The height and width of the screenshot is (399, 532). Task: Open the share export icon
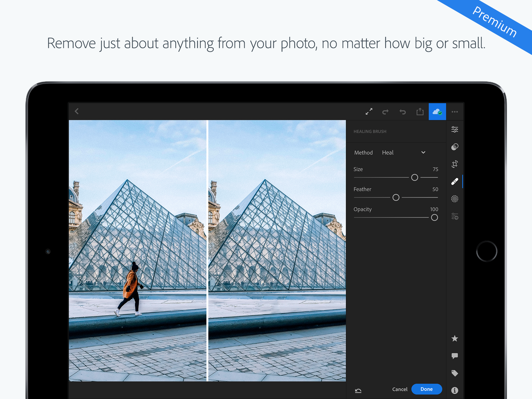click(x=420, y=112)
